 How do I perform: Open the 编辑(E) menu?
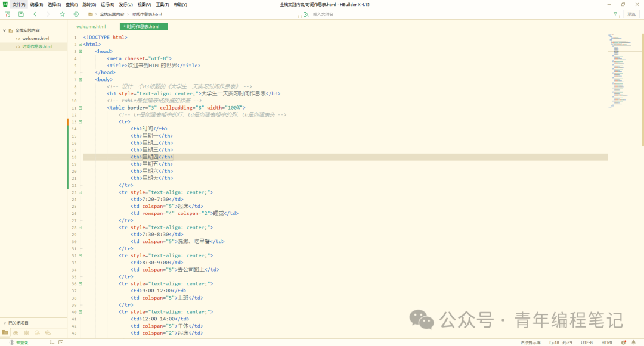tap(36, 5)
